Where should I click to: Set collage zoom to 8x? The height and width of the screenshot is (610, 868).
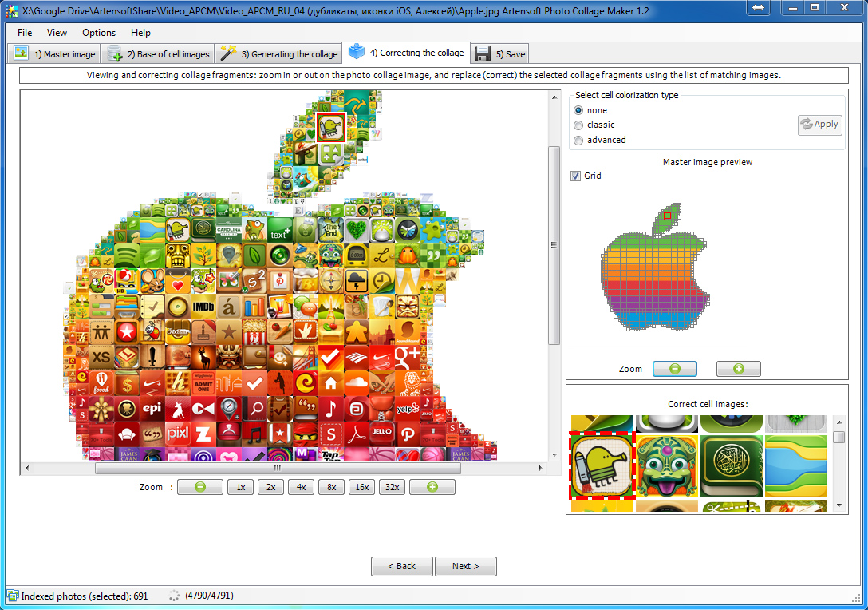[331, 487]
